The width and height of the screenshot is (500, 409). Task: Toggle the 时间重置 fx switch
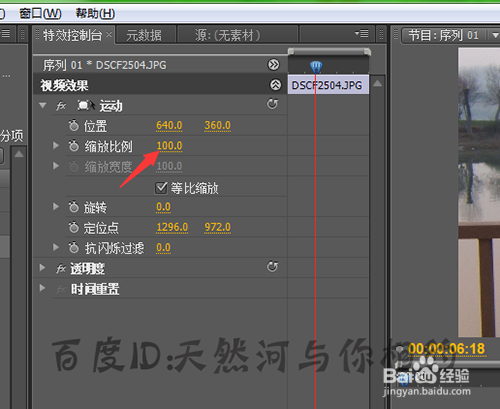coord(61,289)
